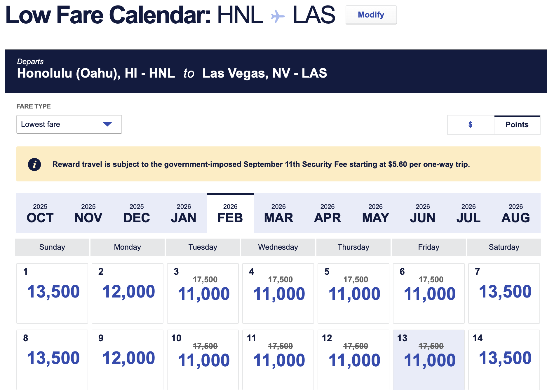The width and height of the screenshot is (547, 392).
Task: Select the JUL 2026 month tab
Action: click(468, 213)
